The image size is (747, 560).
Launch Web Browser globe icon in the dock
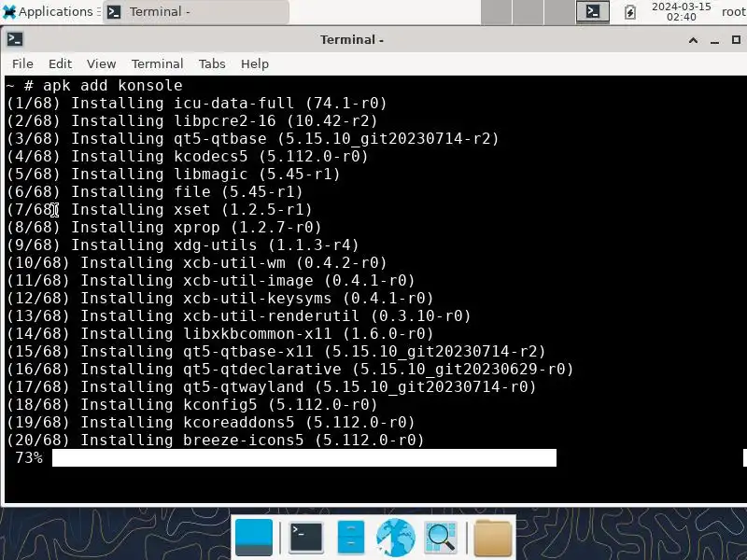pyautogui.click(x=395, y=538)
